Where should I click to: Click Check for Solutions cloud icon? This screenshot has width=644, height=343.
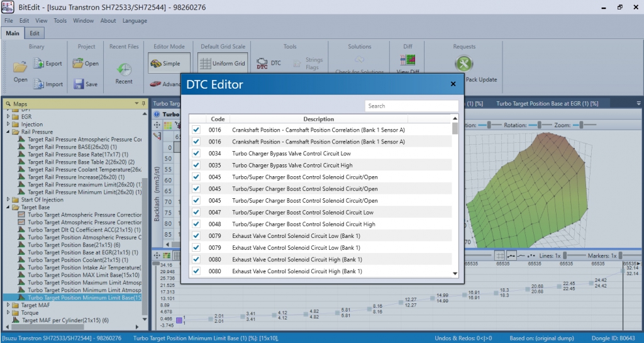359,60
